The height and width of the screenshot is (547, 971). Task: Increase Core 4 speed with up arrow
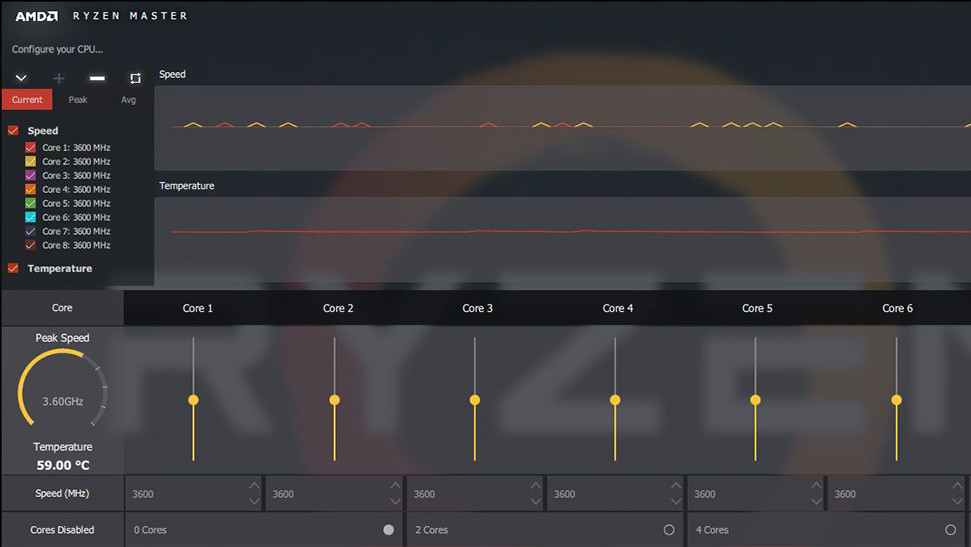click(676, 485)
